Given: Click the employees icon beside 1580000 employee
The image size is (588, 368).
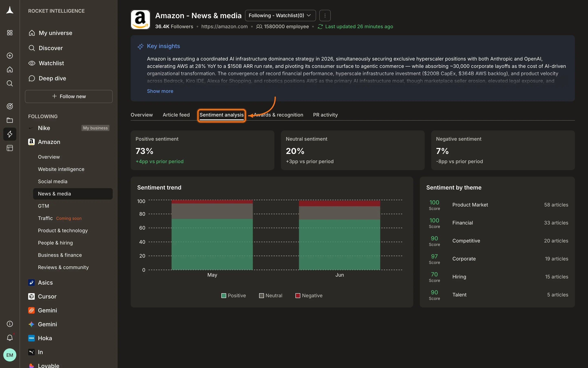Looking at the screenshot, I should click(259, 27).
